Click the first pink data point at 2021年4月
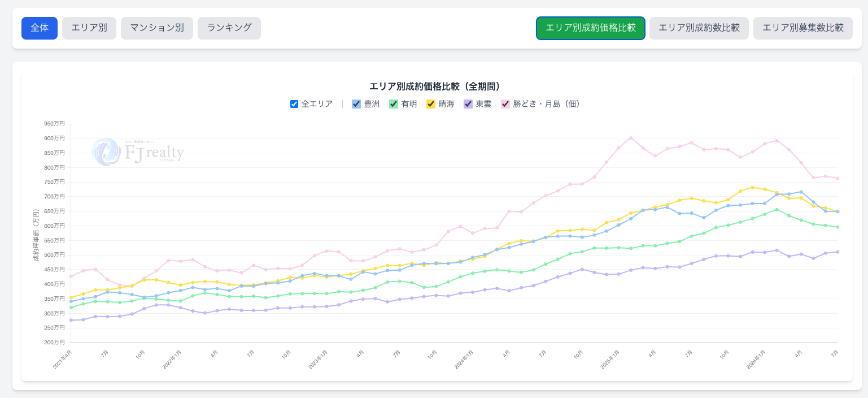The width and height of the screenshot is (868, 398). (71, 276)
